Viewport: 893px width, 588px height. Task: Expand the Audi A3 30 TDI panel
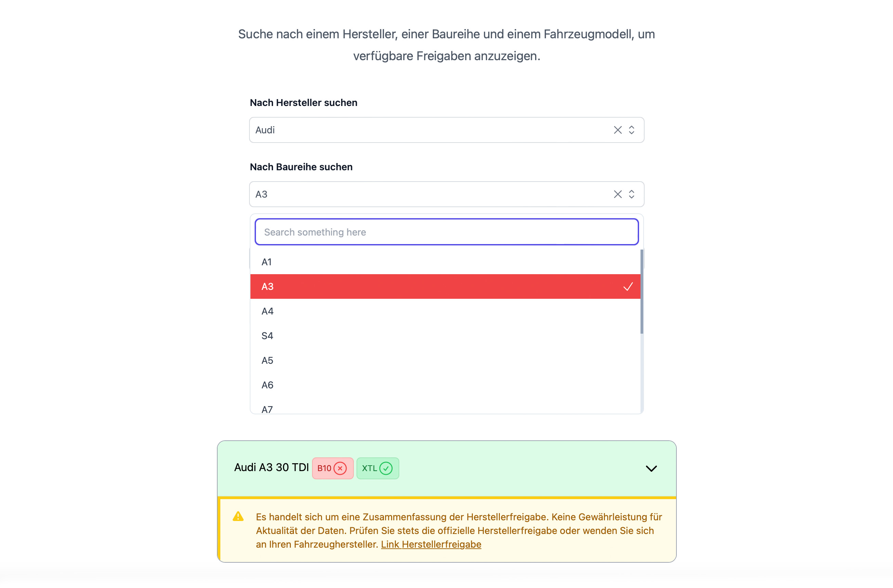[x=652, y=468]
